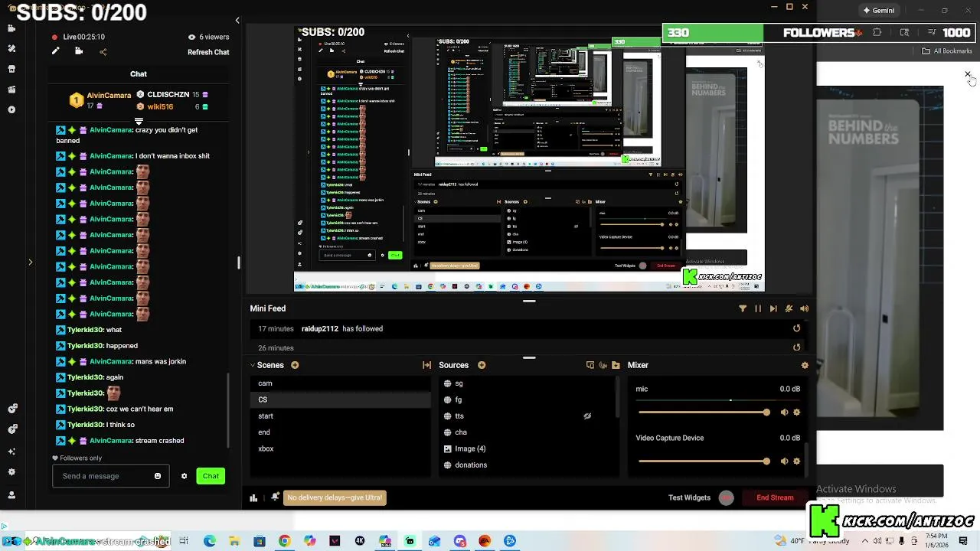The width and height of the screenshot is (980, 551).
Task: Select the end scene
Action: 340,432
